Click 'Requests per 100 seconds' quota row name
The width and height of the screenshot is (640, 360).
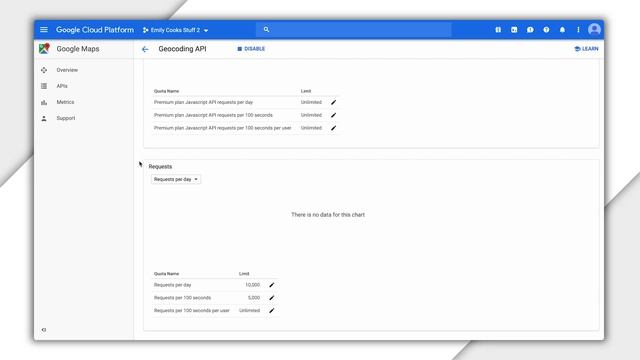182,298
